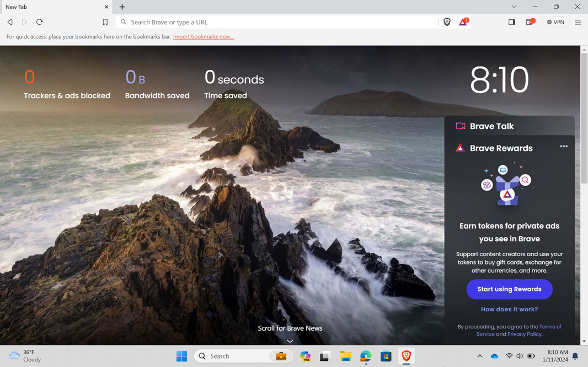The width and height of the screenshot is (588, 367).
Task: Open the Brave Shields lion icon
Action: (x=447, y=22)
